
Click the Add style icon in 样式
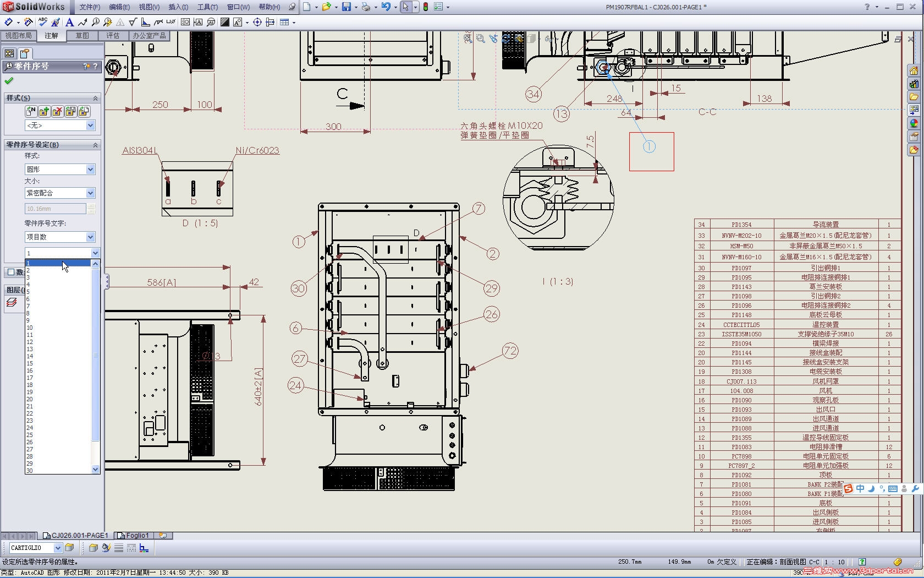click(44, 111)
